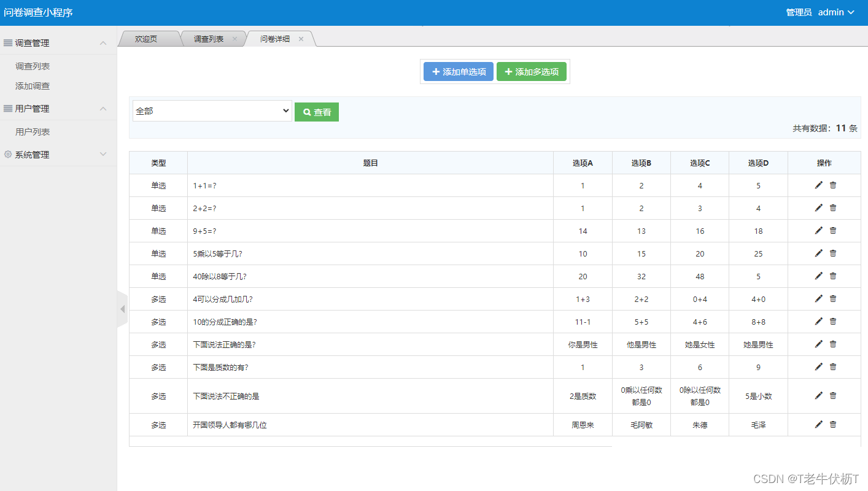The image size is (868, 491).
Task: Select the cell 你是男性
Action: (583, 344)
